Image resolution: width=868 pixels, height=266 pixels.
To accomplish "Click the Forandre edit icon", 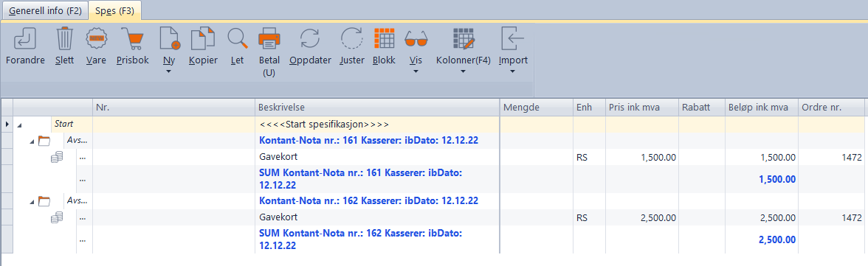I will 24,39.
